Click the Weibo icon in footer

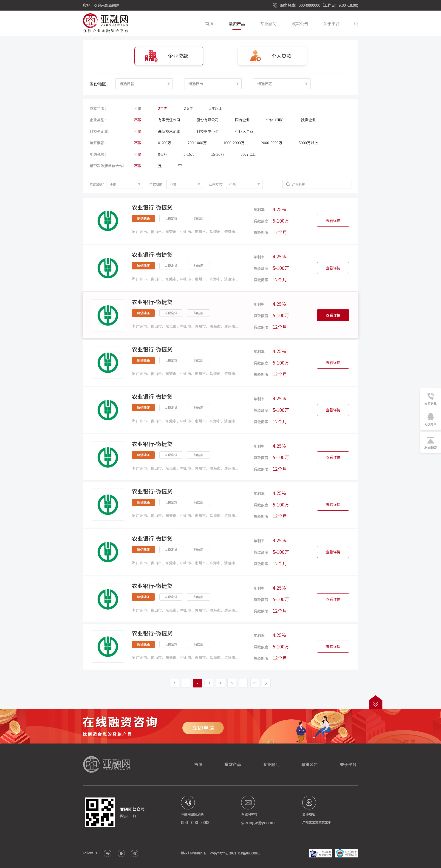click(x=134, y=853)
